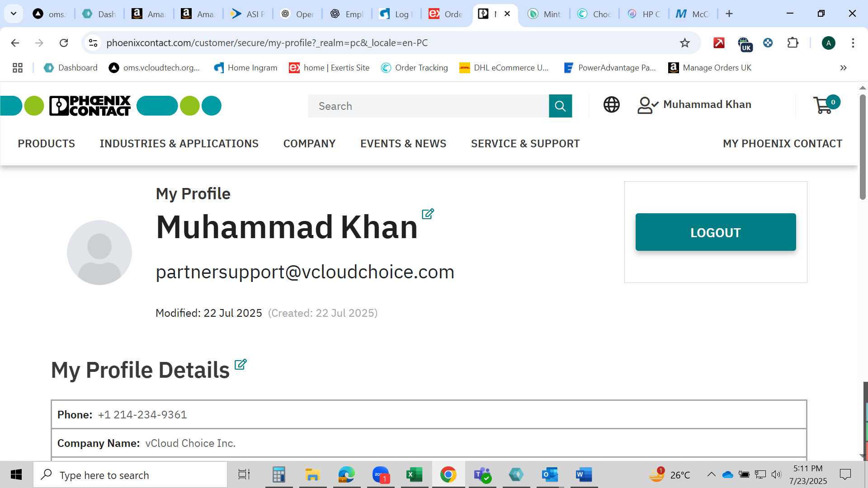Open Excel from the taskbar
Viewport: 868px width, 488px height.
pyautogui.click(x=414, y=475)
